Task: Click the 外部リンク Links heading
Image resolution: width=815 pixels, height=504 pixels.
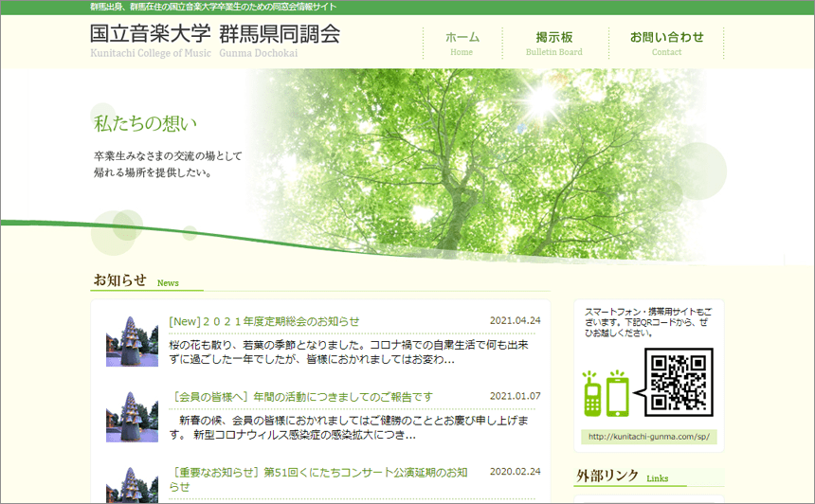Action: (623, 476)
